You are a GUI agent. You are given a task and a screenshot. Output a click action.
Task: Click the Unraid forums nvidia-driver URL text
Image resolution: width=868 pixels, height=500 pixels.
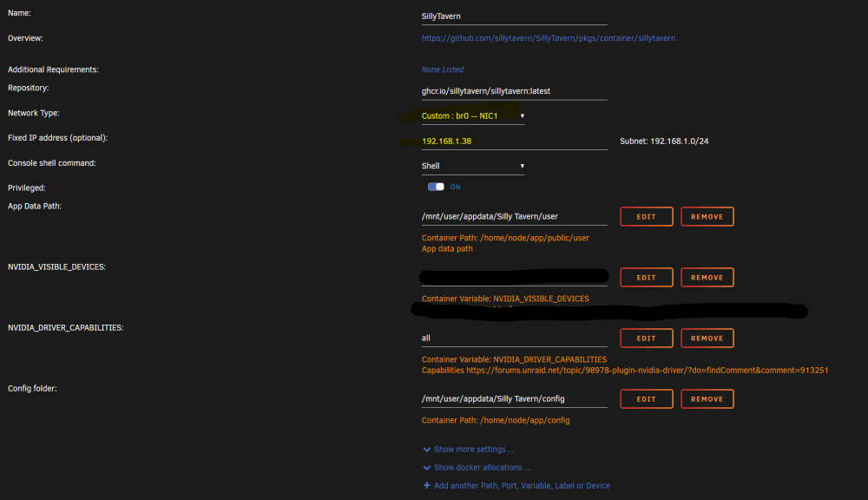[648, 370]
